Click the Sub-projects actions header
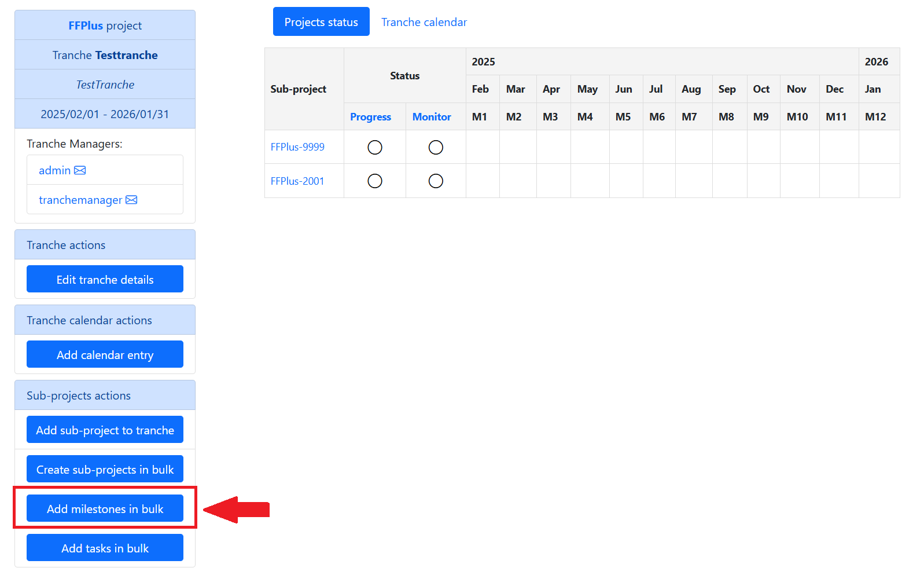924x575 pixels. (x=105, y=395)
